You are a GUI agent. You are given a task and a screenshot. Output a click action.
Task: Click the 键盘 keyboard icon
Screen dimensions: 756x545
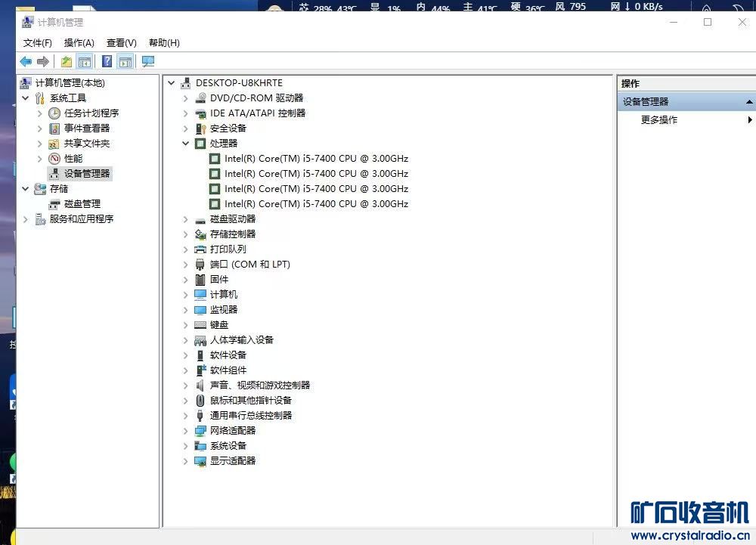point(200,325)
